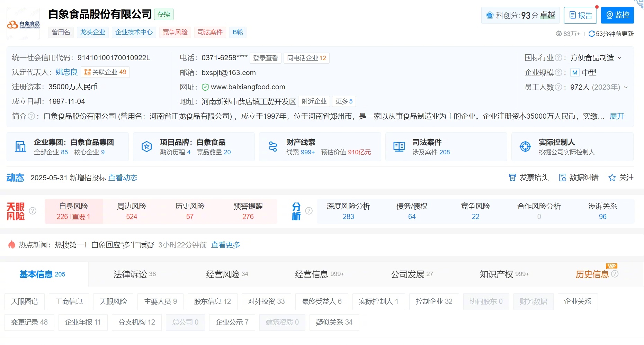Viewport: 644px width, 345px height.
Task: Click the 竞争风险 red tag
Action: pos(175,32)
